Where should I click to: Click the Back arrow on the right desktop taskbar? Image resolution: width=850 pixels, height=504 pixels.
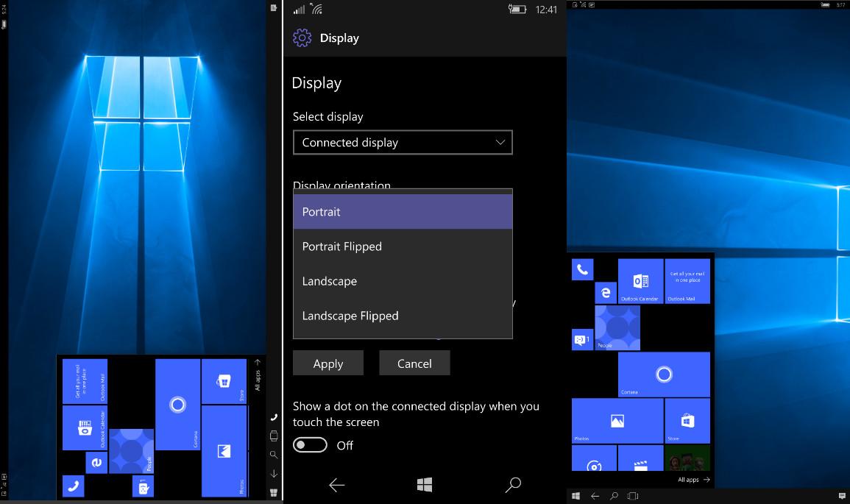click(595, 496)
